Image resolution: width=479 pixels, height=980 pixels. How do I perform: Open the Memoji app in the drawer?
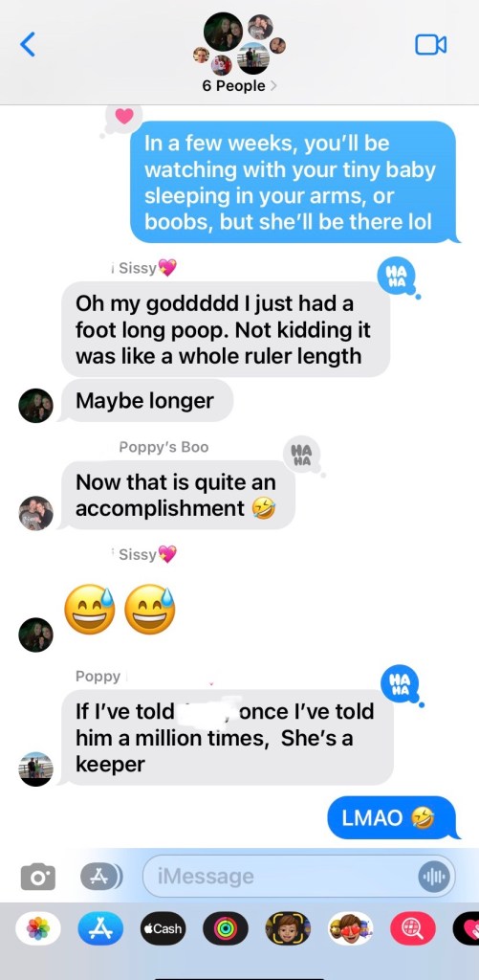pyautogui.click(x=288, y=928)
